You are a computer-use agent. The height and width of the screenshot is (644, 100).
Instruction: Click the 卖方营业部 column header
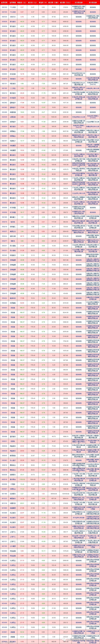tap(92, 2)
